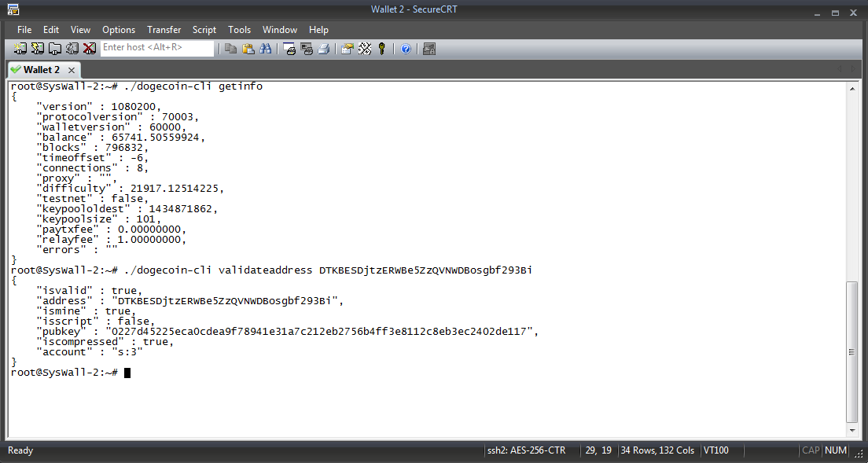The width and height of the screenshot is (868, 463).
Task: Open the Help menu
Action: [x=318, y=30]
